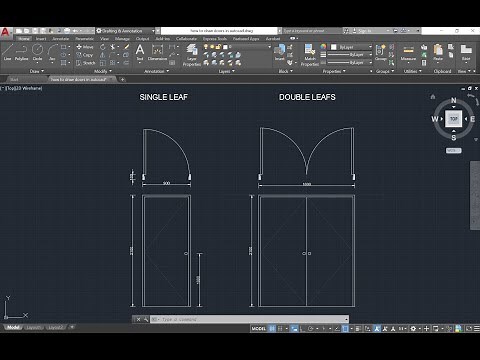Select the Polyline tool

[21, 52]
